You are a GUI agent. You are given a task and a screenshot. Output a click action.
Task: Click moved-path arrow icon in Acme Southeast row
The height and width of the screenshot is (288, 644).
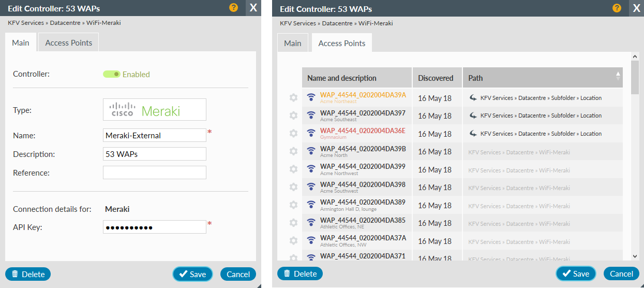pos(473,115)
